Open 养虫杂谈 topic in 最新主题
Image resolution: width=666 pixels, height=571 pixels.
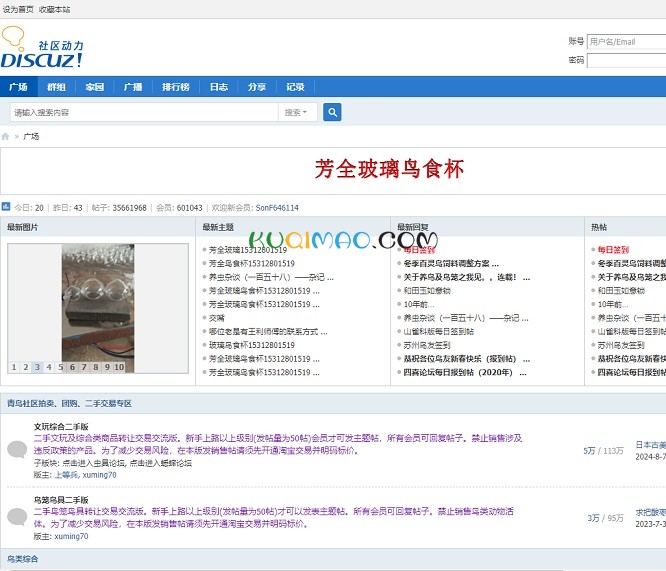pyautogui.click(x=271, y=277)
